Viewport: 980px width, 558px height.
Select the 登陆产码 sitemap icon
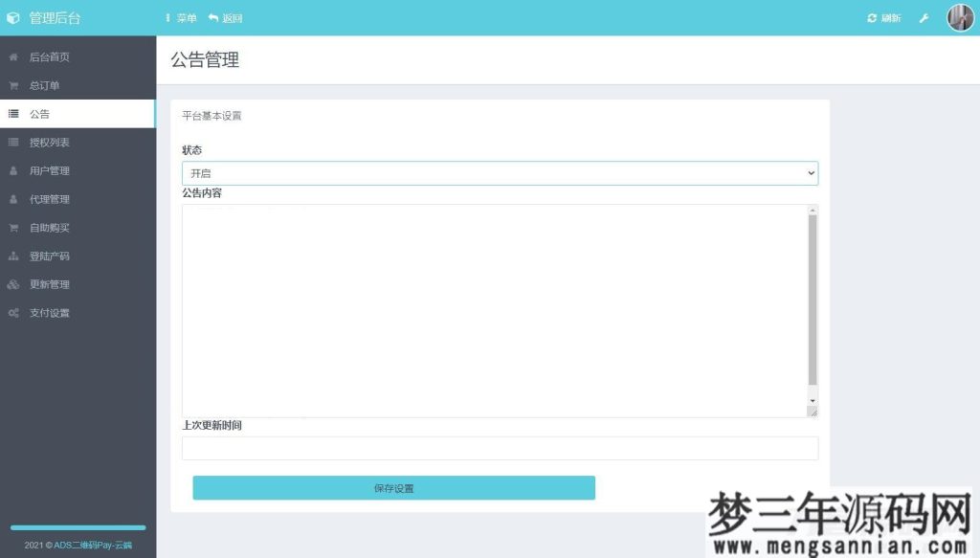pos(11,256)
